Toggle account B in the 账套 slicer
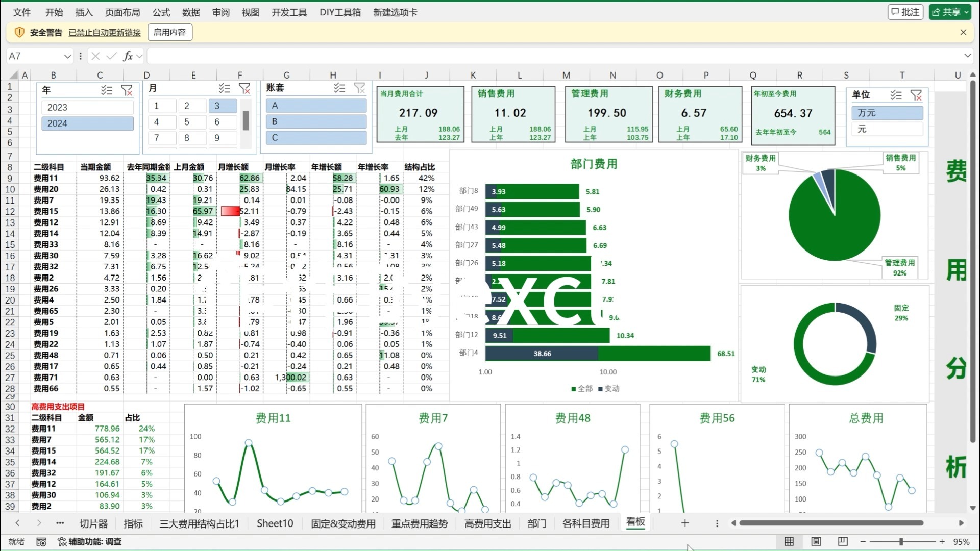980x551 pixels. pyautogui.click(x=316, y=121)
